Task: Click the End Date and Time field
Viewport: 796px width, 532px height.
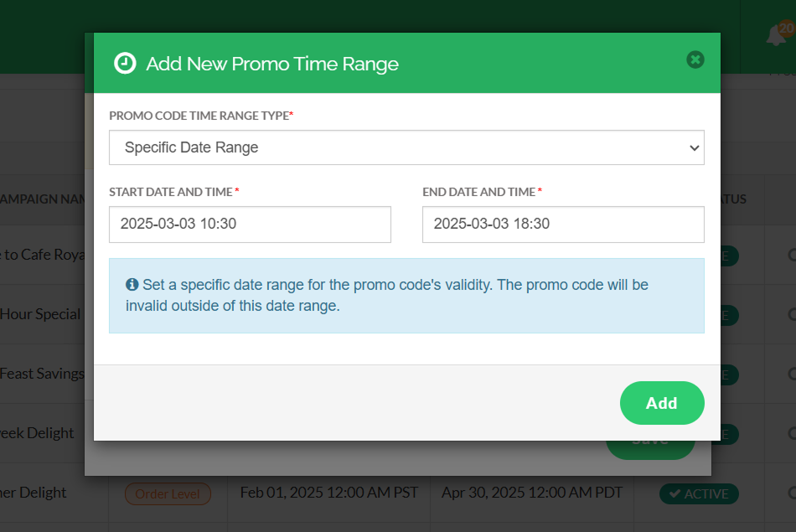Action: click(563, 225)
